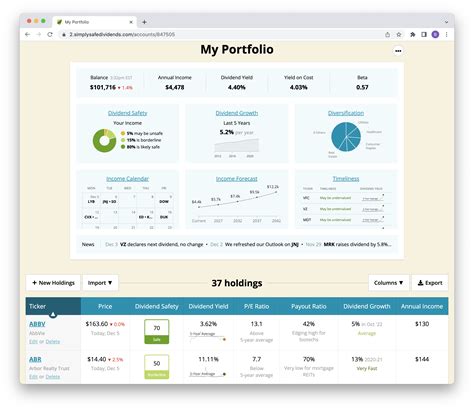This screenshot has width=474, height=410.
Task: Click the ABBV price $163.60
Action: coord(97,324)
